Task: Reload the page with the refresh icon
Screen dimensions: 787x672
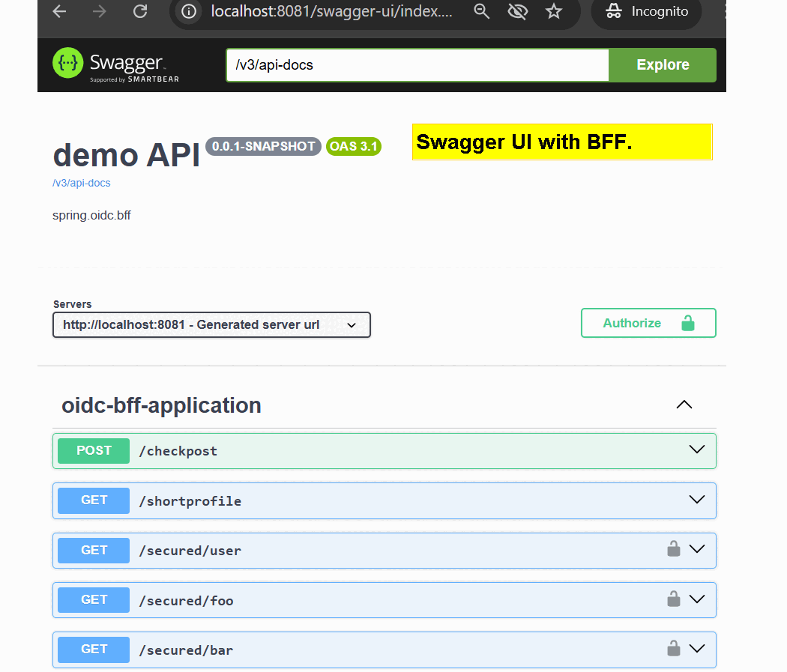Action: click(140, 11)
